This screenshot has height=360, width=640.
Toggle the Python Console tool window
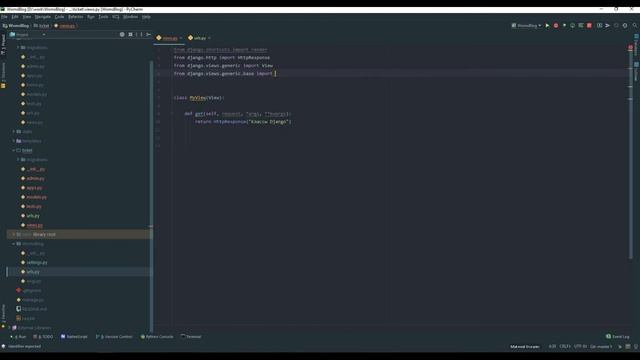tap(157, 337)
